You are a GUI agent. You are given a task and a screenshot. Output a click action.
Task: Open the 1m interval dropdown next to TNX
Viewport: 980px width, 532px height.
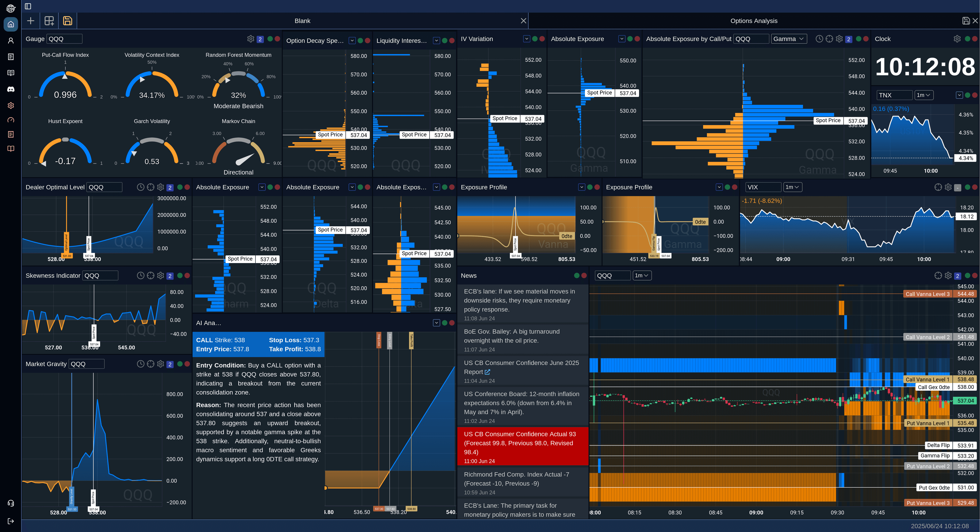pyautogui.click(x=924, y=95)
